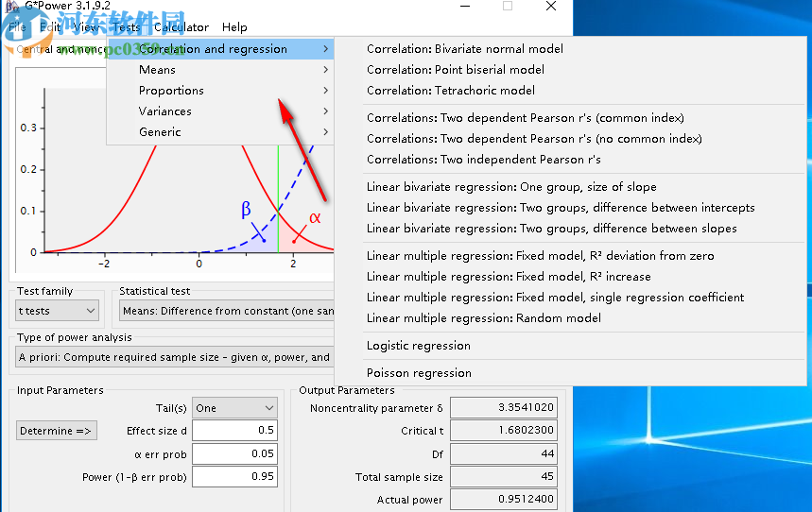This screenshot has height=512, width=812.
Task: Open the Help menu
Action: point(234,26)
